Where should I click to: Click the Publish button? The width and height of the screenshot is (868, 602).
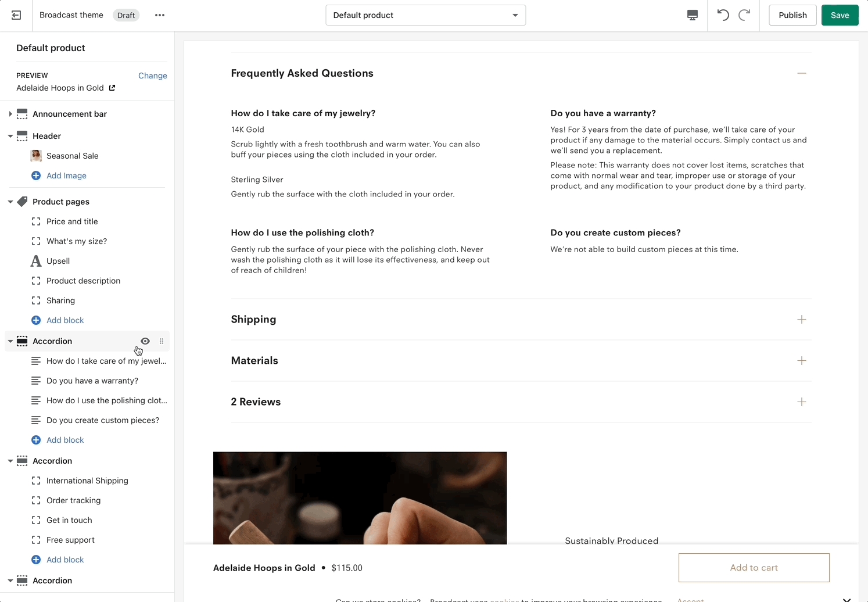click(792, 15)
